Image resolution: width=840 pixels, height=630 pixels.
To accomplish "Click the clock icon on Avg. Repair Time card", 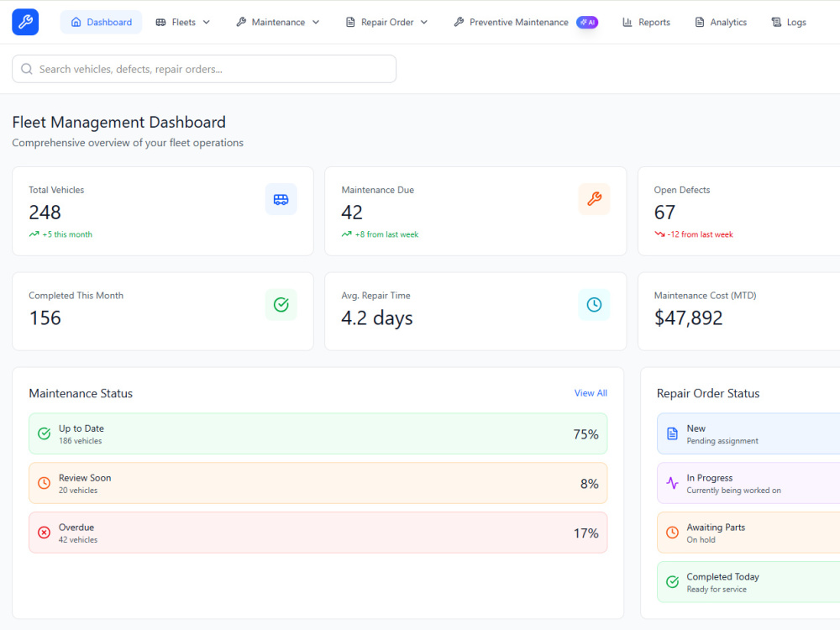I will click(594, 305).
